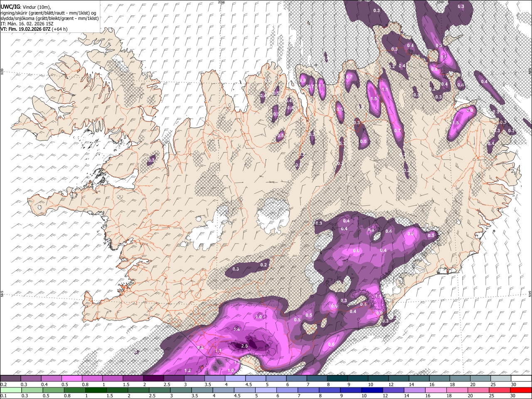
Task: Click the periwinkle swatch between 4 and 4.5 in the upper legend row
Action: [234, 379]
